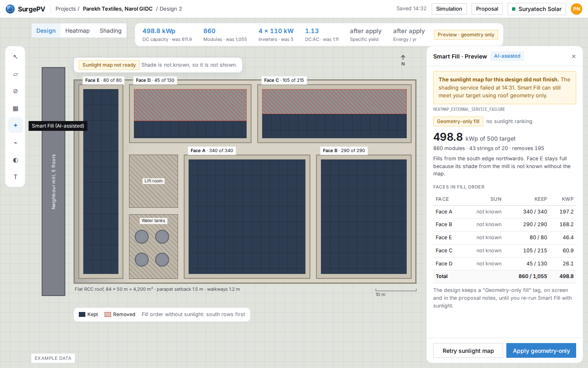
Task: Select the Face C row in table
Action: (505, 251)
